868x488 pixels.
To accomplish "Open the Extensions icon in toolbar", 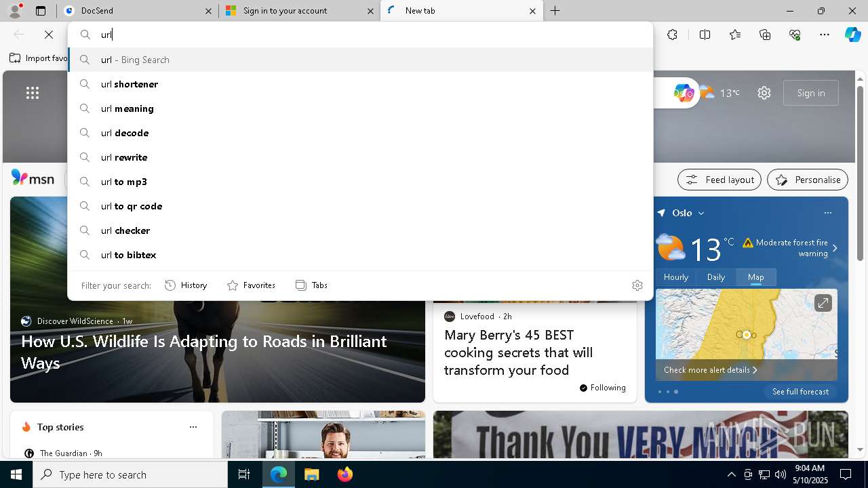I will point(672,35).
